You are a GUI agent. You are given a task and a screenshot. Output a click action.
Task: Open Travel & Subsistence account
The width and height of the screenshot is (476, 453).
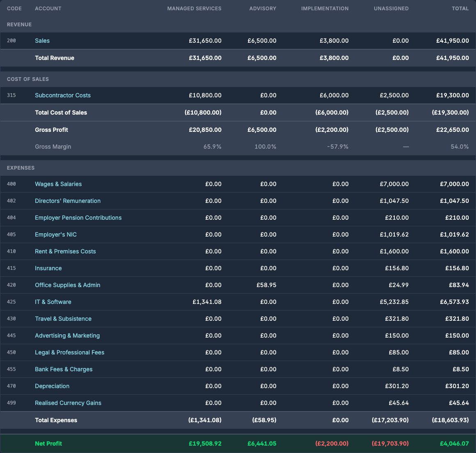[x=63, y=319]
